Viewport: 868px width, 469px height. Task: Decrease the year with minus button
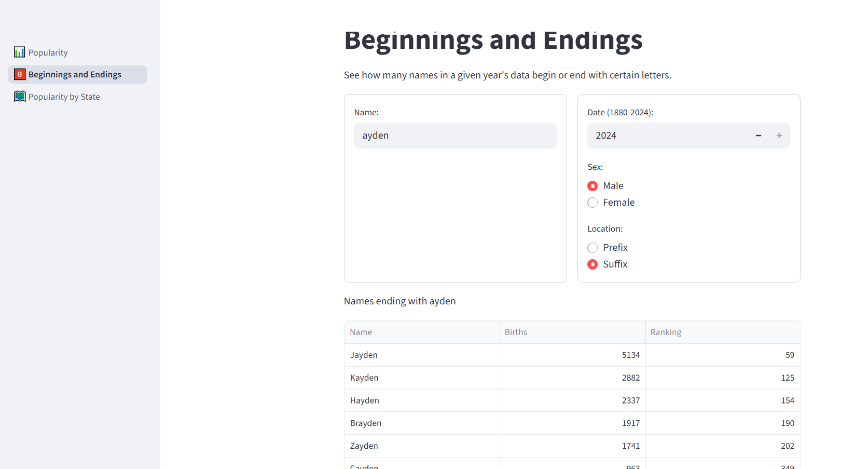[x=759, y=136]
